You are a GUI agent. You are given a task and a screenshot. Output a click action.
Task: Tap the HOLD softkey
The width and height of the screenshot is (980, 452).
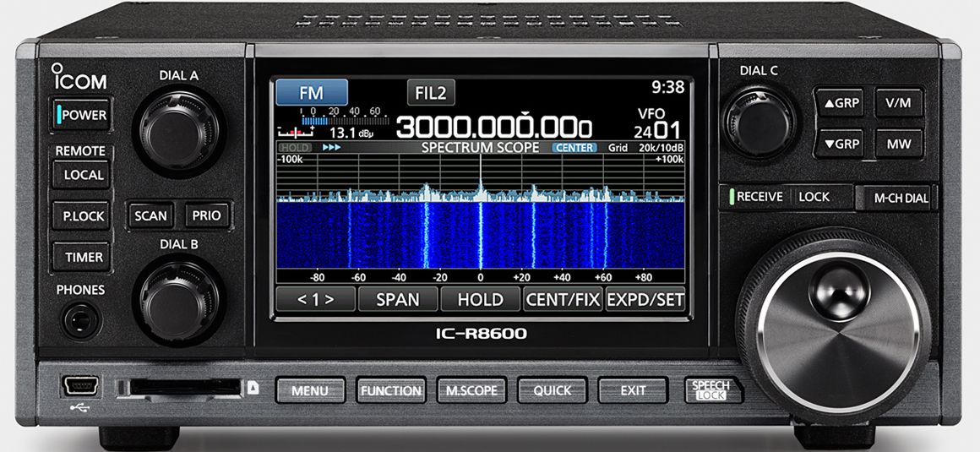[480, 299]
